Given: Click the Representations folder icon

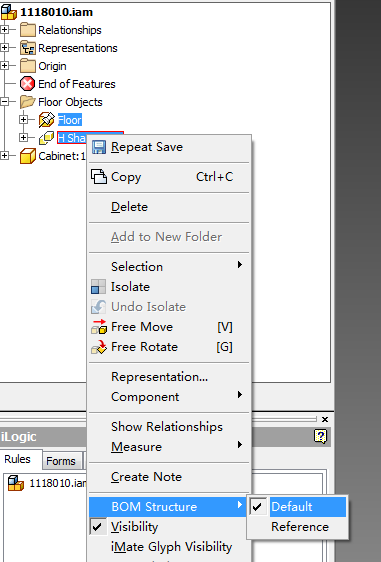Looking at the screenshot, I should point(28,48).
